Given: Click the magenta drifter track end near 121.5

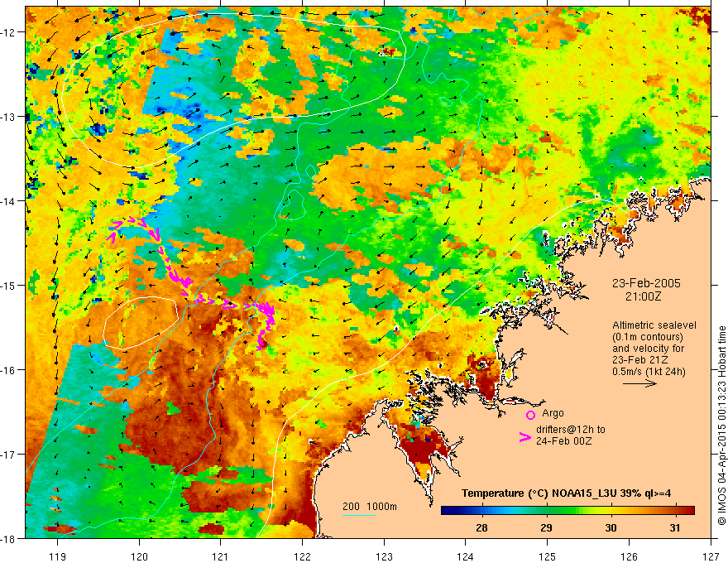Looking at the screenshot, I should click(x=261, y=344).
